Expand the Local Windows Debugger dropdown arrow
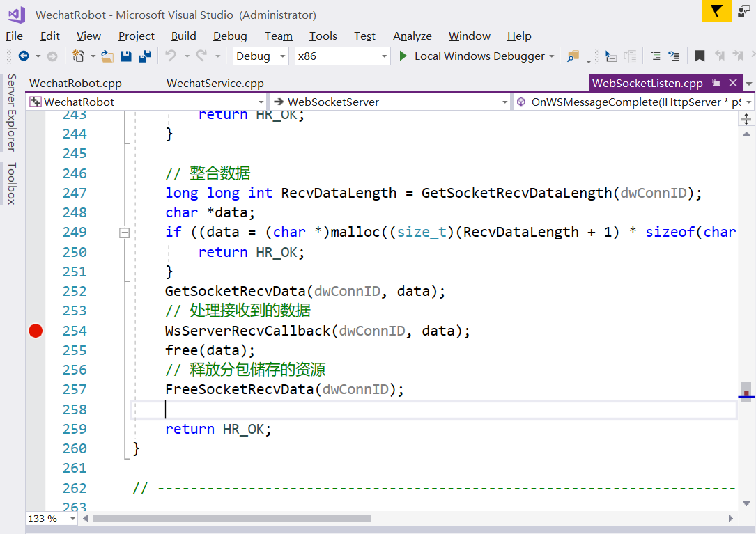 [552, 56]
